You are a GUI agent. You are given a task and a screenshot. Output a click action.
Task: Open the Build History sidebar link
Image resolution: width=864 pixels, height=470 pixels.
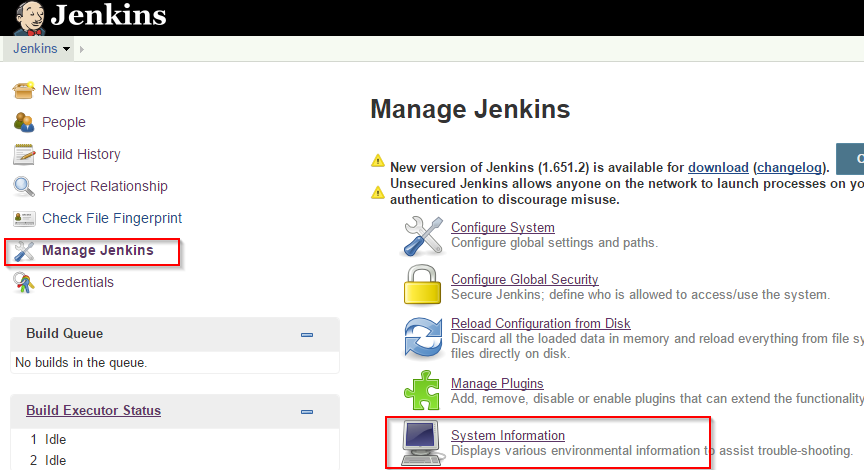click(x=81, y=154)
